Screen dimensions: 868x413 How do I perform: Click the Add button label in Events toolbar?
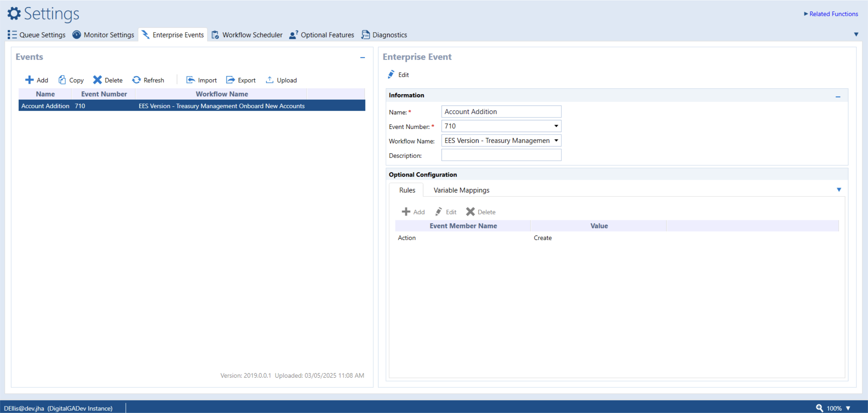[x=42, y=80]
